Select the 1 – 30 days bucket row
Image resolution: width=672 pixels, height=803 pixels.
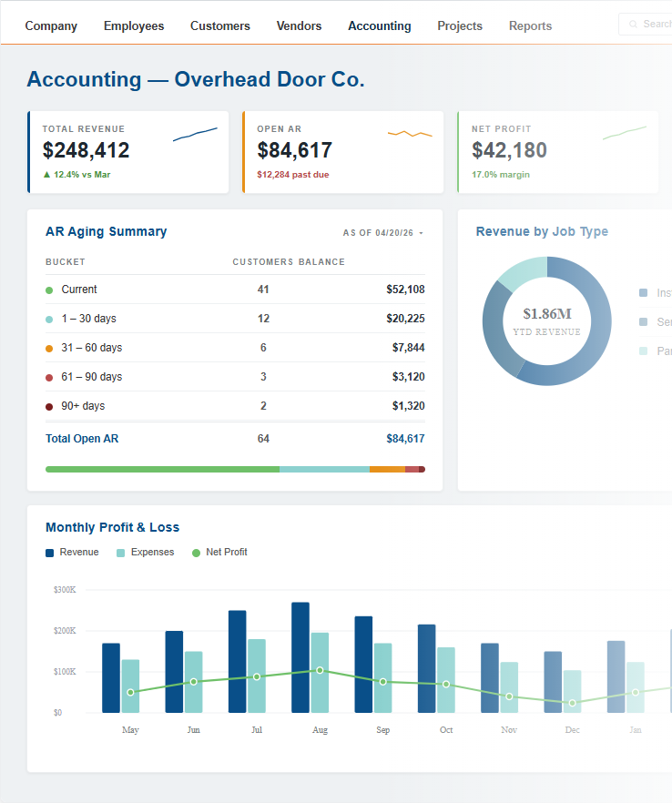[235, 319]
